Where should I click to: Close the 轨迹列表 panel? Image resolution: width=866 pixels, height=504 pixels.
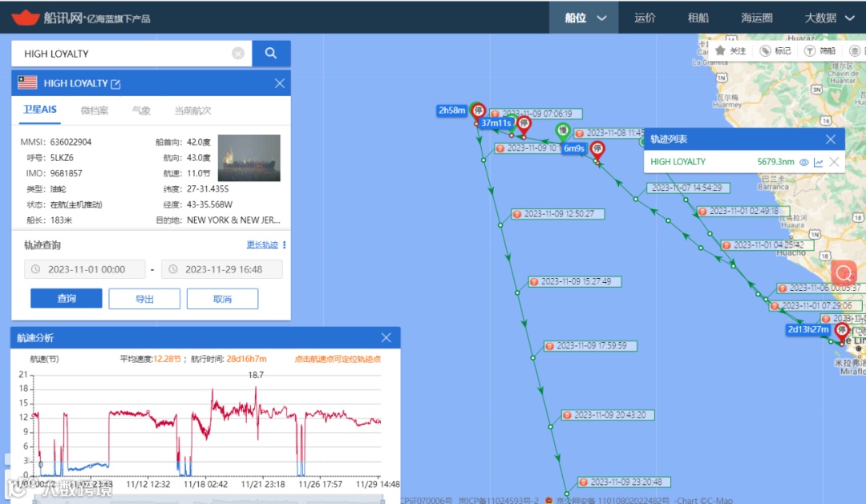830,139
